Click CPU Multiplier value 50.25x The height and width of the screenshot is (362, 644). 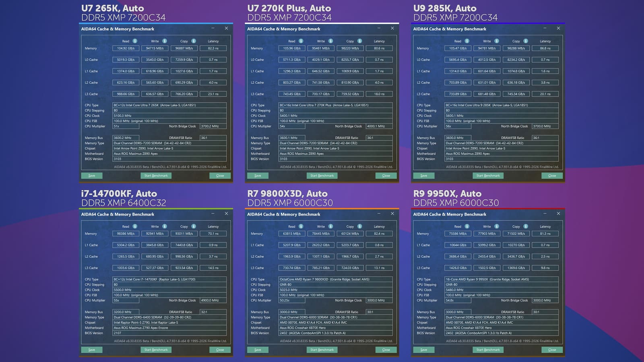click(292, 300)
